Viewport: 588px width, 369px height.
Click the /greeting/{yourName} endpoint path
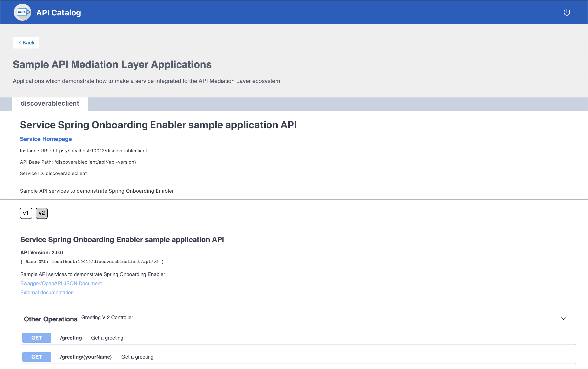coord(86,357)
